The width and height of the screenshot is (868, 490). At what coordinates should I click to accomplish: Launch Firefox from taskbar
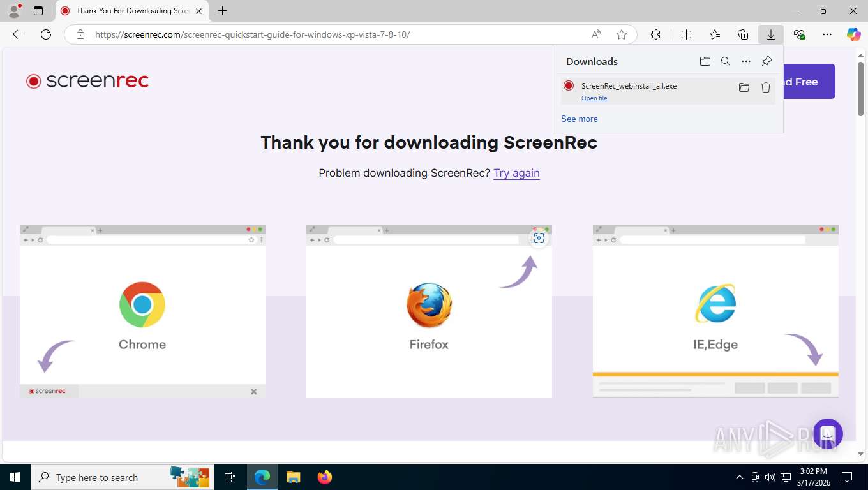pos(324,477)
